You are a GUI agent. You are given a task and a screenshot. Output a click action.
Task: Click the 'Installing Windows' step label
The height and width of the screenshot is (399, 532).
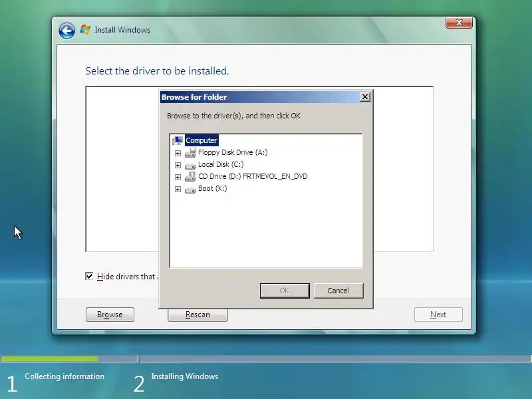coord(185,376)
